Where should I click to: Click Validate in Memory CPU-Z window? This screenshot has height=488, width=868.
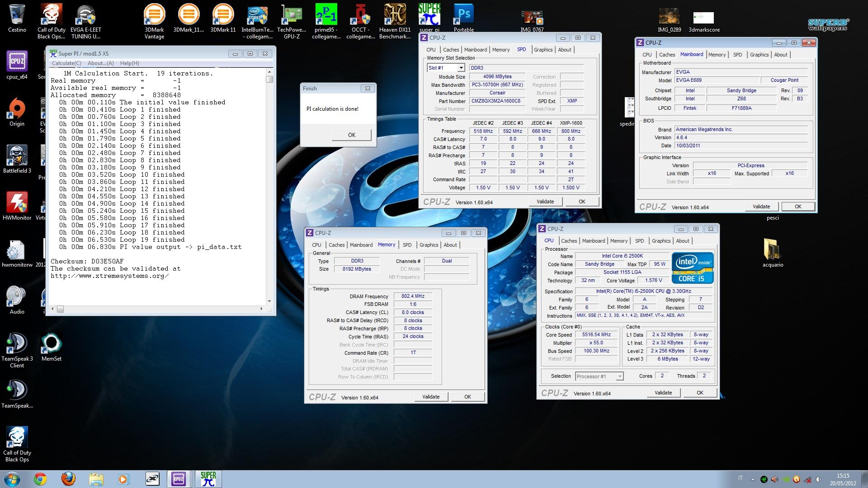(431, 397)
